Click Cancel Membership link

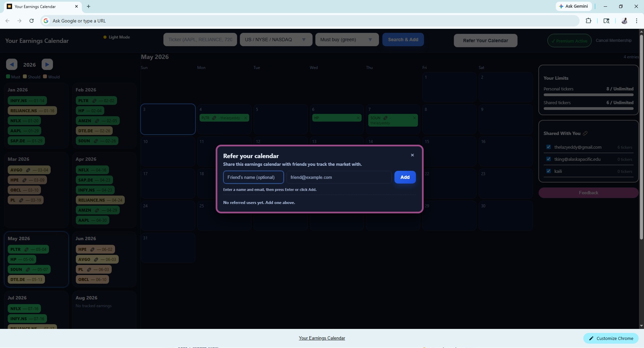tap(613, 41)
